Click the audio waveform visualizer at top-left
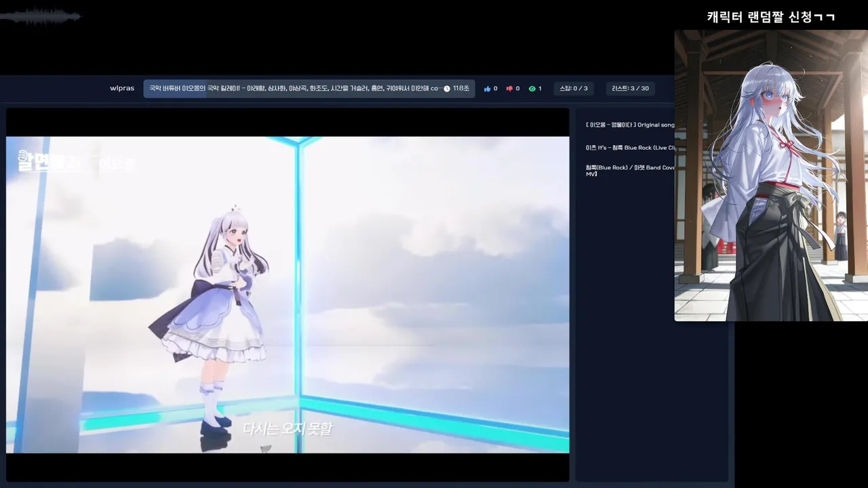The image size is (868, 488). click(41, 16)
